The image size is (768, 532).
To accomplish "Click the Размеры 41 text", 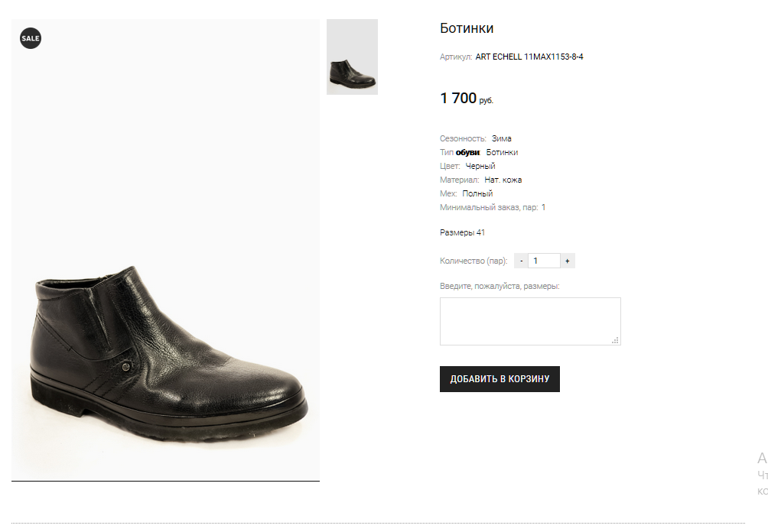I will (x=462, y=232).
